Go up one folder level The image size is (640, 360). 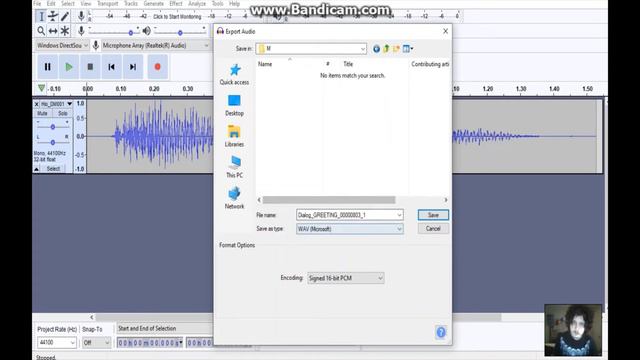click(386, 49)
